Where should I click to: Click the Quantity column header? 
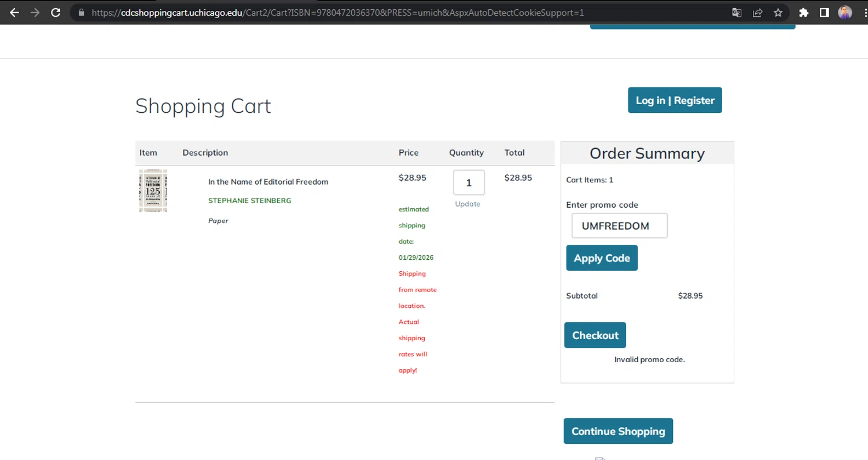466,153
